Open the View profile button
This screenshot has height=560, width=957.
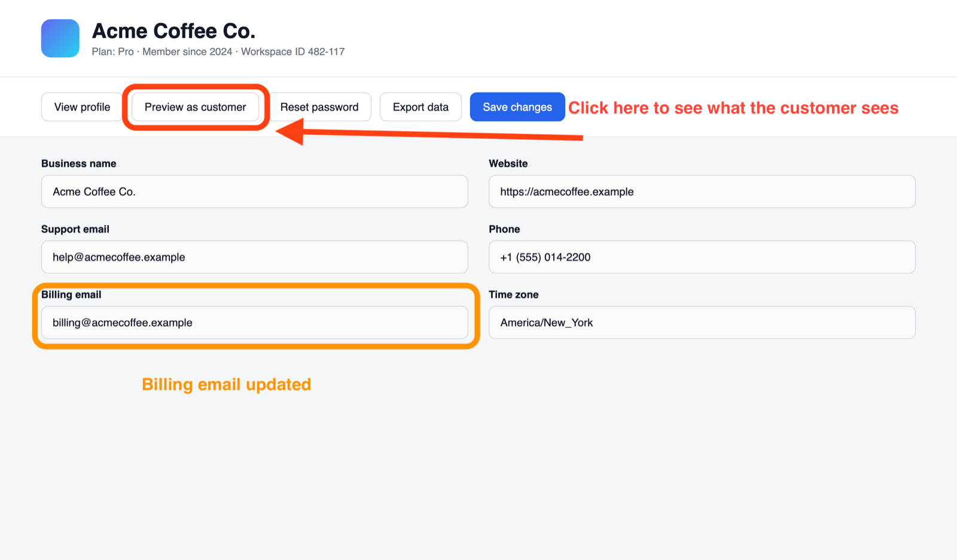pos(82,107)
